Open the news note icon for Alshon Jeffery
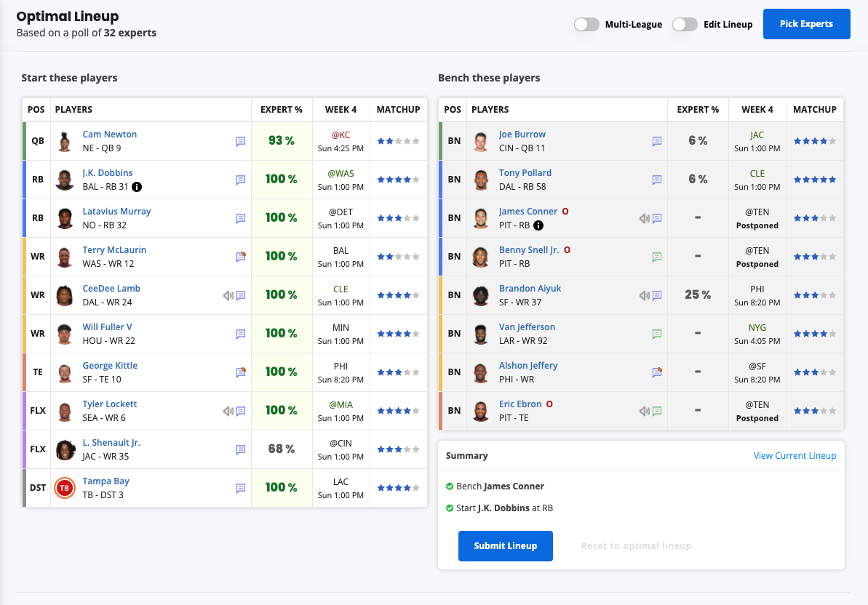This screenshot has height=605, width=868. pyautogui.click(x=657, y=372)
